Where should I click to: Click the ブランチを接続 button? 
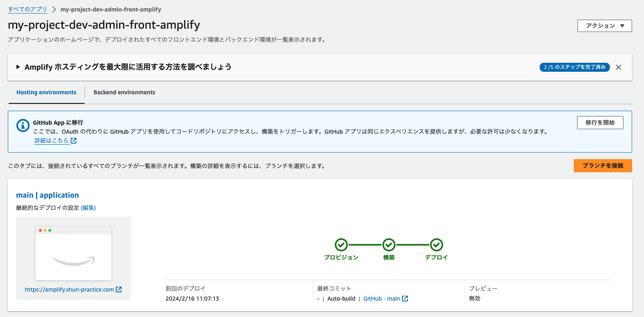pos(603,166)
